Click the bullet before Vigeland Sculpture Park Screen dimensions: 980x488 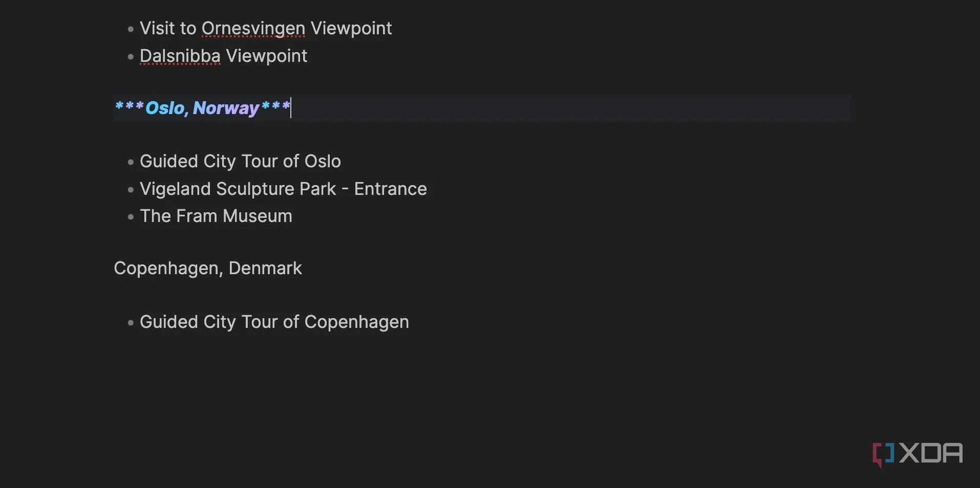(x=131, y=190)
